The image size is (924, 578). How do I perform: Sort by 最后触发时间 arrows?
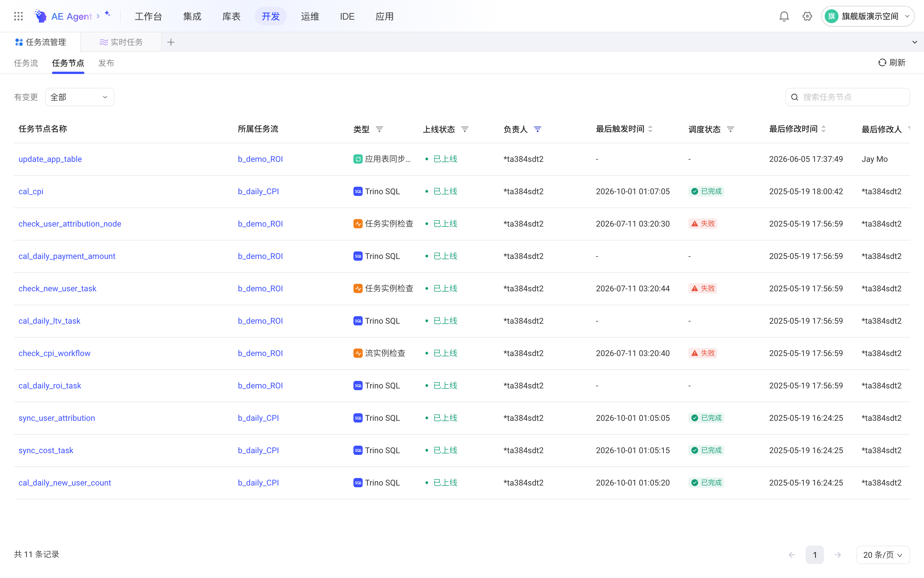tap(650, 129)
